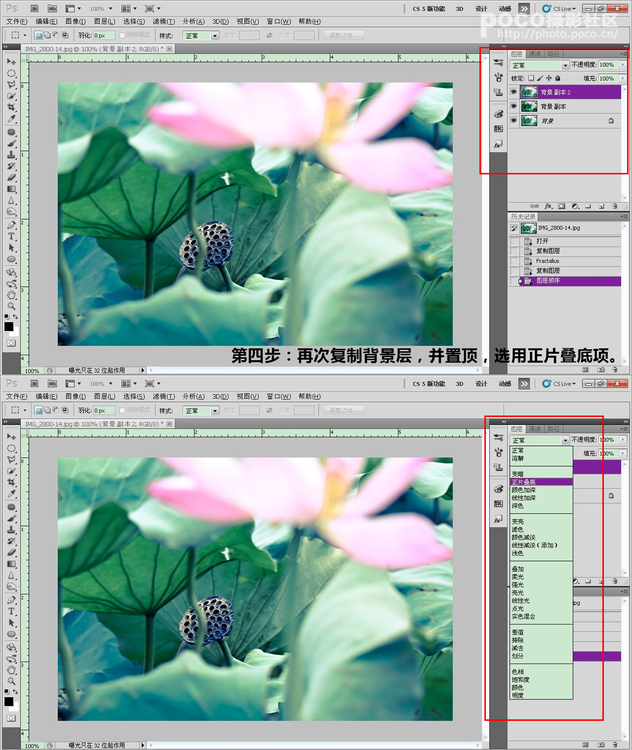Click the foreground color swatch in upper toolbar
Viewport: 632px width, 750px height.
click(9, 326)
